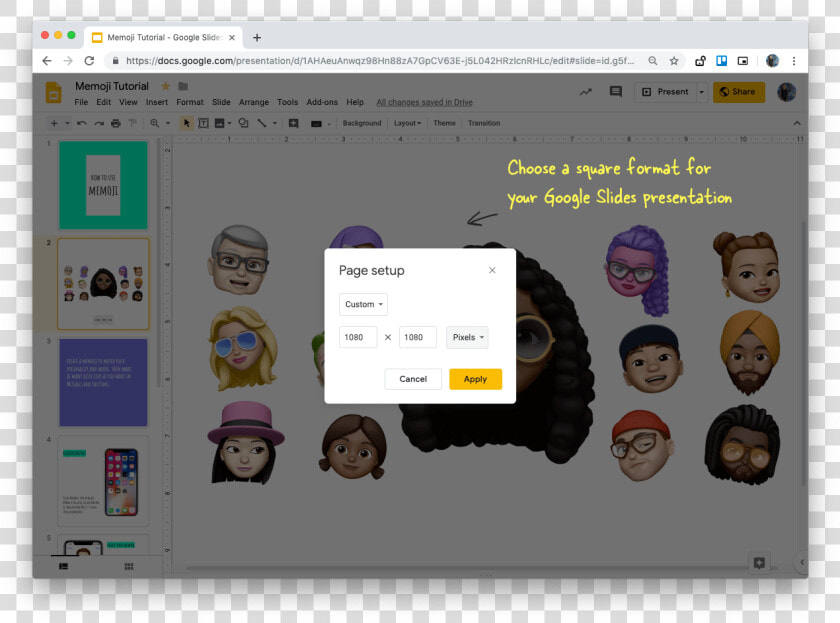Image resolution: width=840 pixels, height=623 pixels.
Task: Click the insert image icon
Action: coord(219,123)
